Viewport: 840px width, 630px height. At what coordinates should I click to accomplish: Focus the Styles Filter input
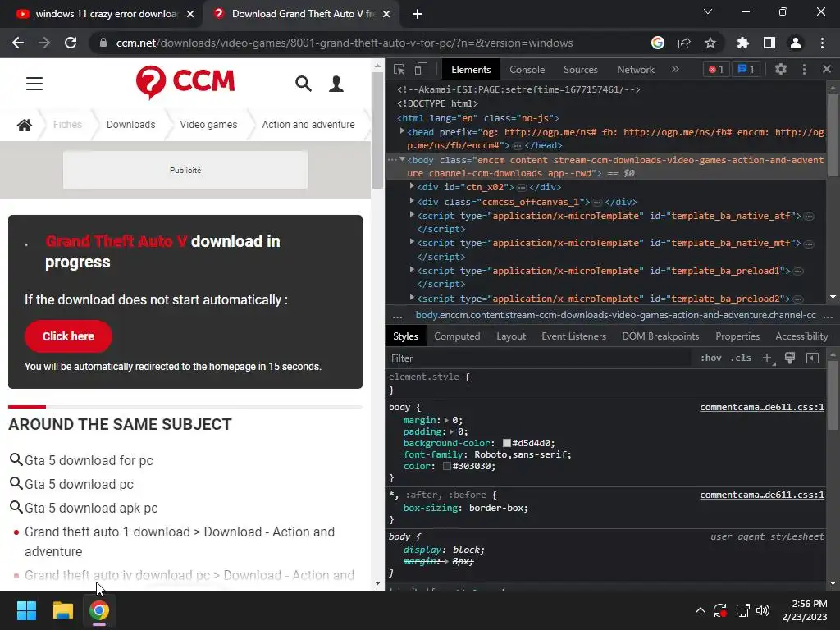[540, 358]
